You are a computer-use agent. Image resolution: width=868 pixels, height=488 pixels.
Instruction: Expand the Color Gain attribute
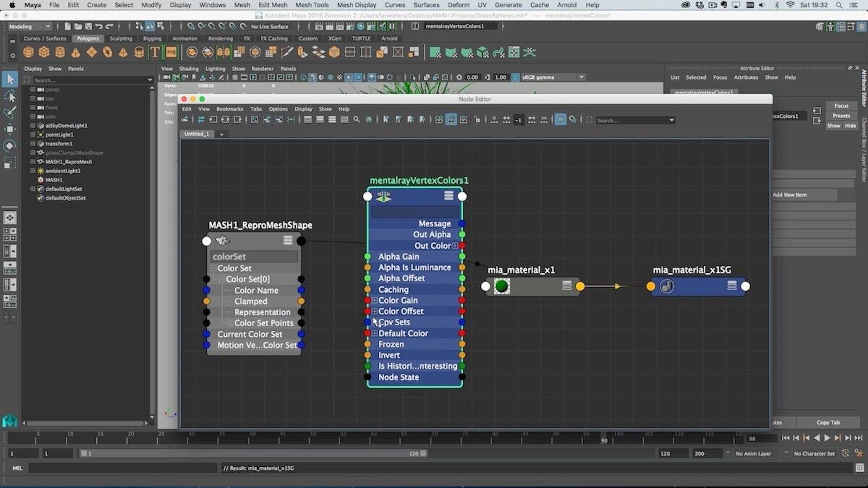coord(374,300)
